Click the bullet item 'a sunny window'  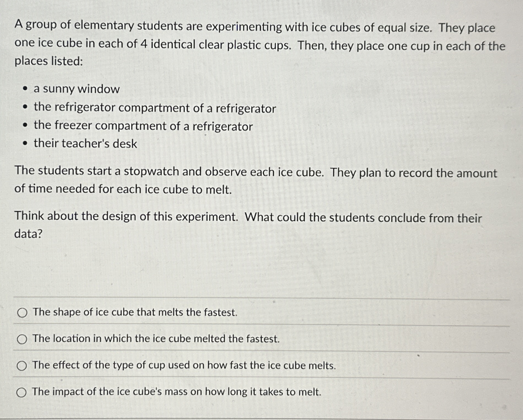[x=76, y=89]
